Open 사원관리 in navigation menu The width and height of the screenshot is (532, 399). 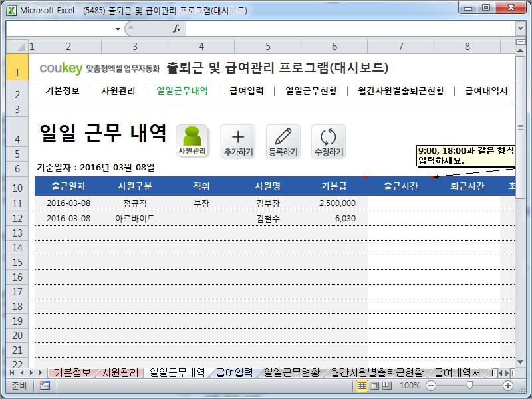118,91
